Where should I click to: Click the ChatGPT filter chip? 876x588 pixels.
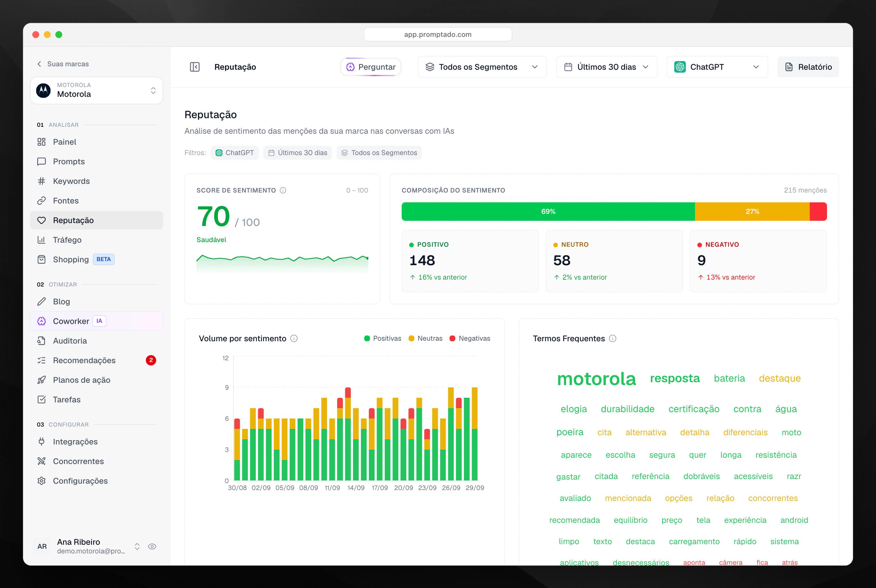pos(235,153)
